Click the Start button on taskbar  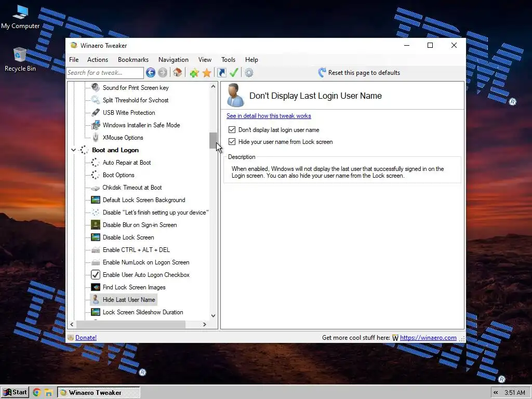point(15,393)
